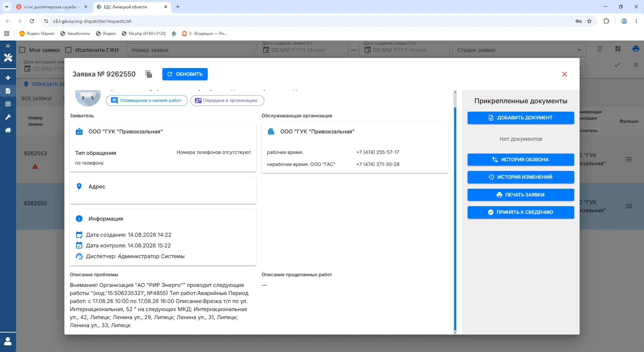
Task: Open the Стадия заявки dropdown
Action: click(x=519, y=50)
